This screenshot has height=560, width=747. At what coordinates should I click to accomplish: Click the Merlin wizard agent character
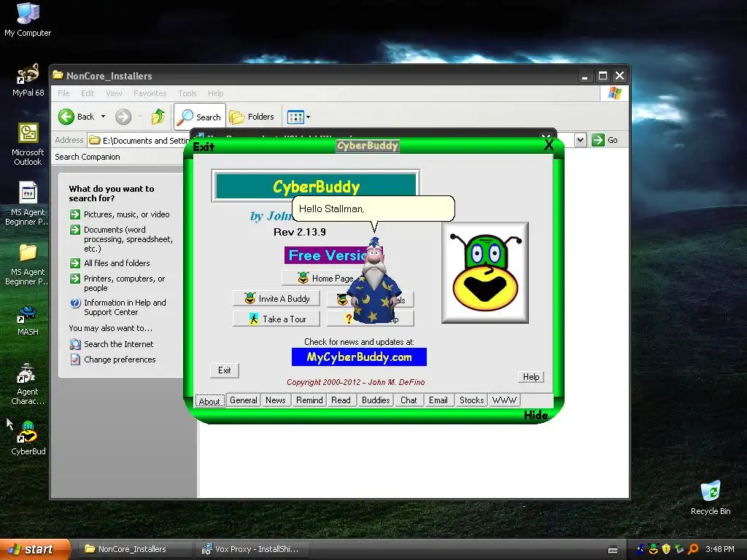(373, 281)
